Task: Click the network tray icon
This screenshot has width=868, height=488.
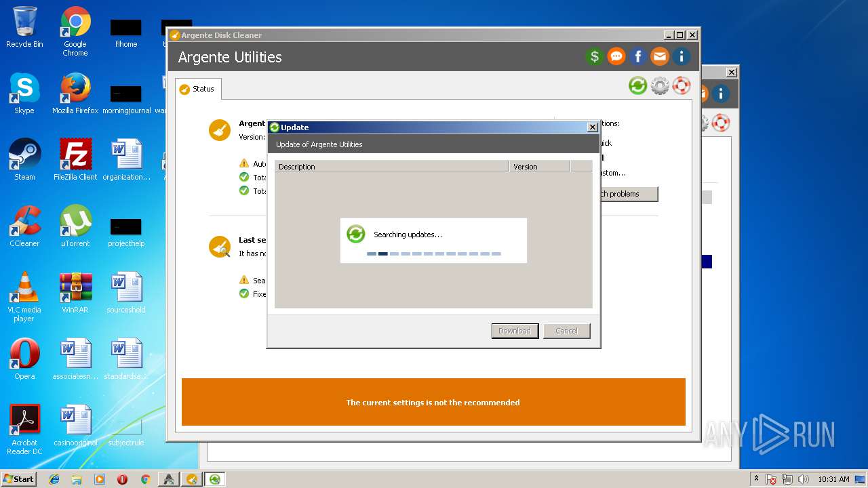Action: (788, 479)
